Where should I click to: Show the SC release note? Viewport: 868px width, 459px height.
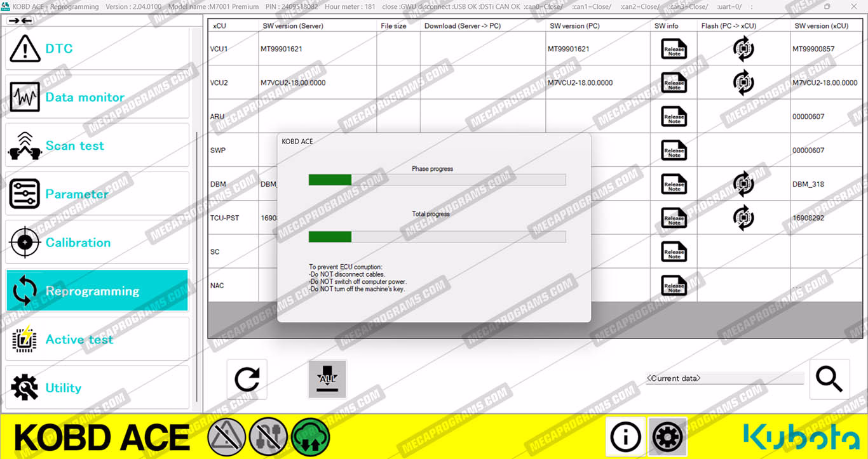click(674, 252)
